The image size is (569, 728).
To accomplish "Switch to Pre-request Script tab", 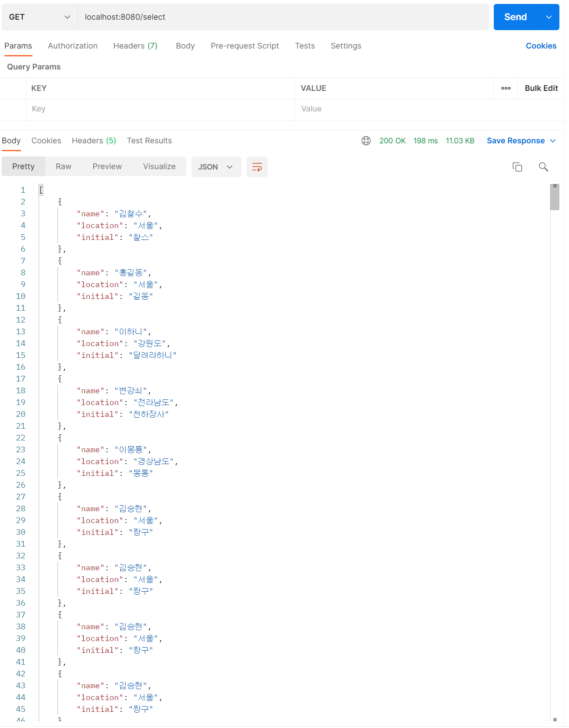I will tap(245, 46).
